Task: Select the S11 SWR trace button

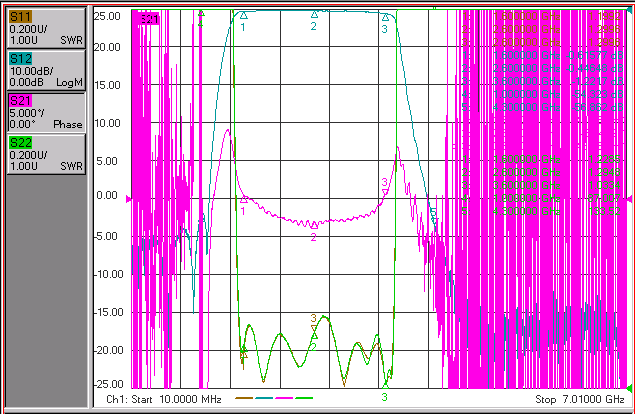Action: pos(46,28)
